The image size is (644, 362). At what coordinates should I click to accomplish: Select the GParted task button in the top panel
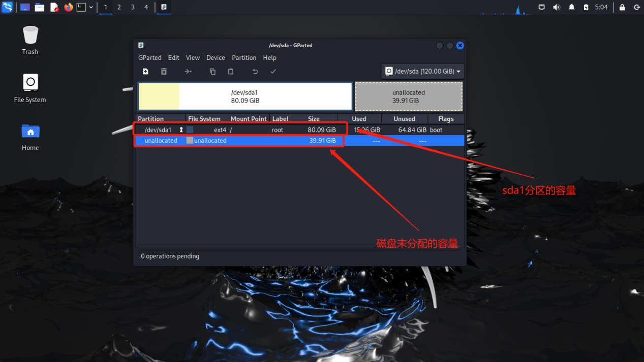coord(164,7)
